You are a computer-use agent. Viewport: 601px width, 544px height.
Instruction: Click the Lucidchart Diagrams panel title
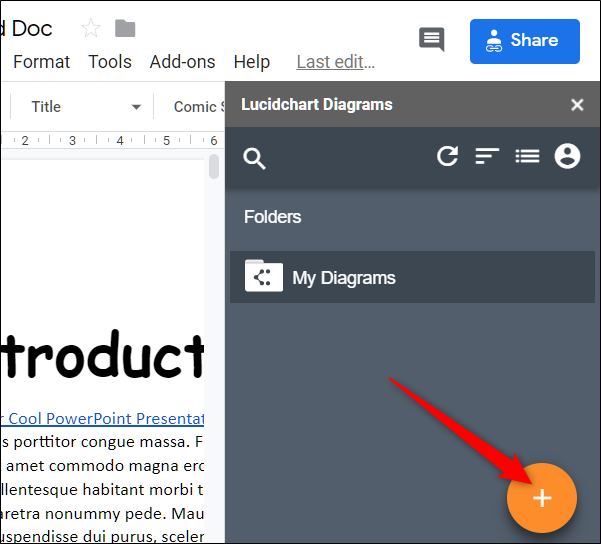tap(317, 104)
